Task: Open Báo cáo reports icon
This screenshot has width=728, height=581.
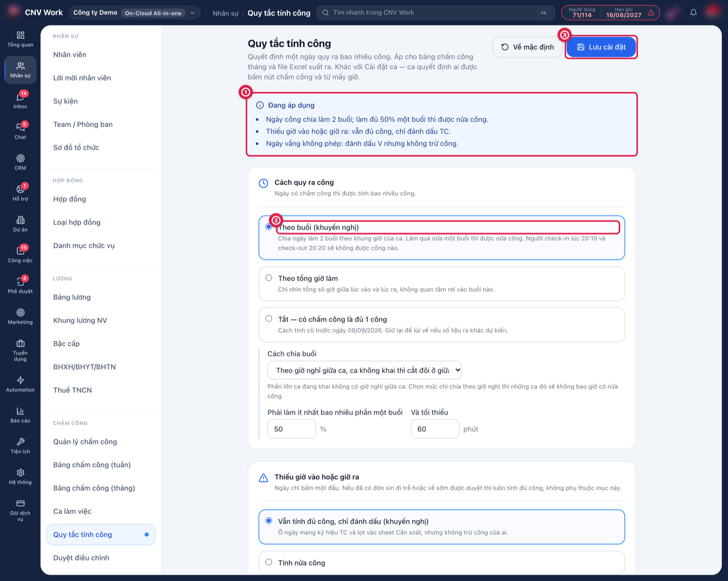Action: (20, 415)
